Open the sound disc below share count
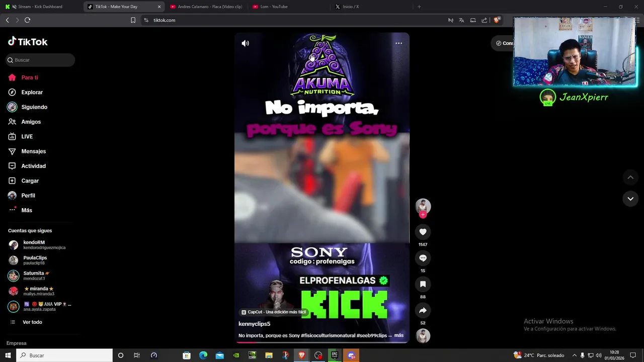The width and height of the screenshot is (644, 362). 423,336
